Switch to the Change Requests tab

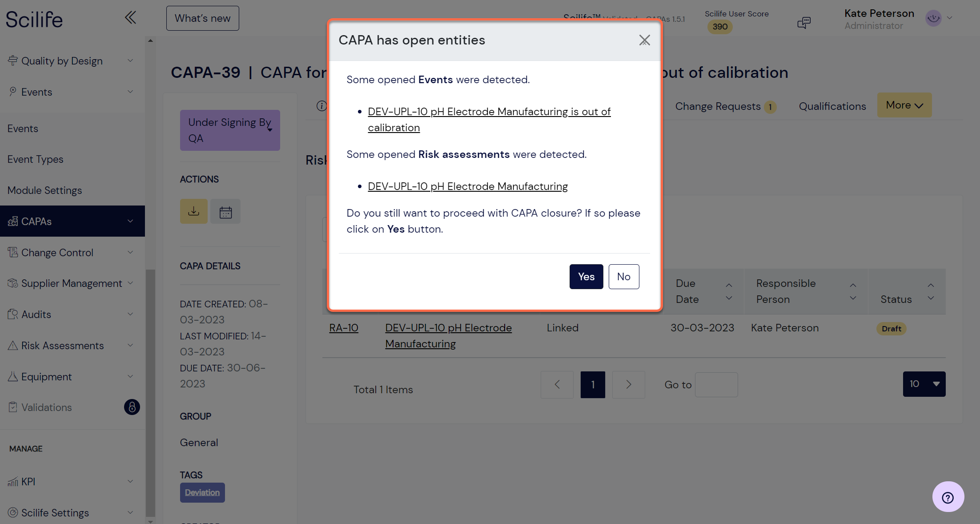tap(725, 106)
